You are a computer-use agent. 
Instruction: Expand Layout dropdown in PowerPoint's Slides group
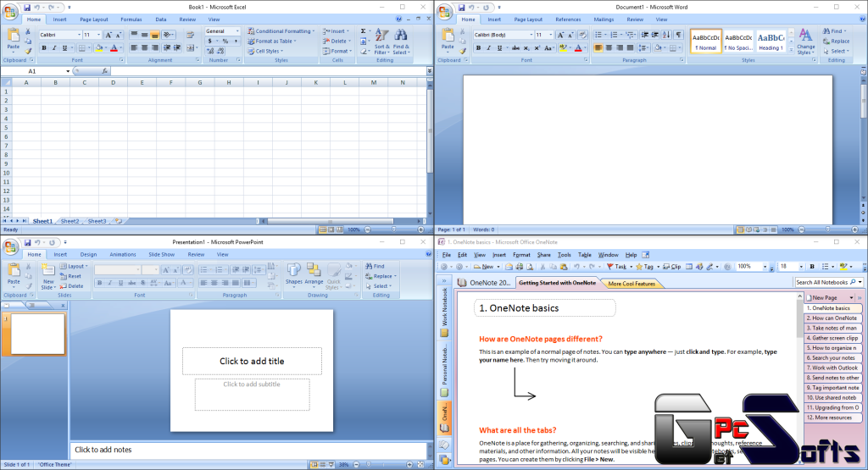click(x=75, y=267)
